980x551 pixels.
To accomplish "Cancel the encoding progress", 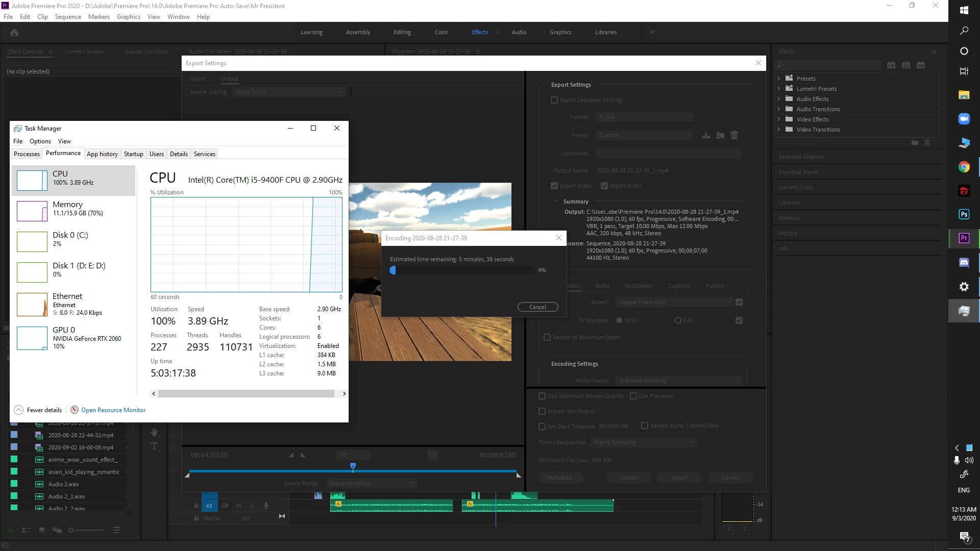I will click(x=537, y=307).
